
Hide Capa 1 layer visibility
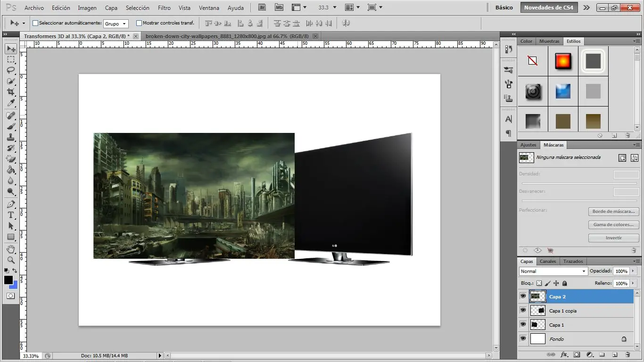click(x=523, y=324)
